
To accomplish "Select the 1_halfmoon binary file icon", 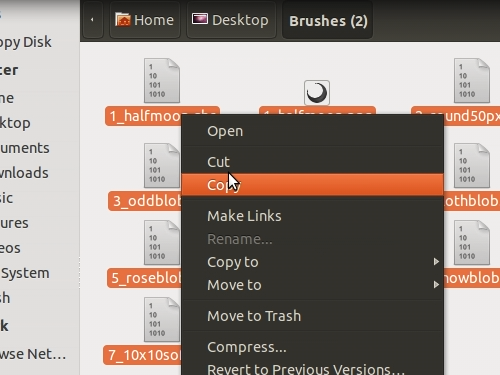I will click(162, 81).
